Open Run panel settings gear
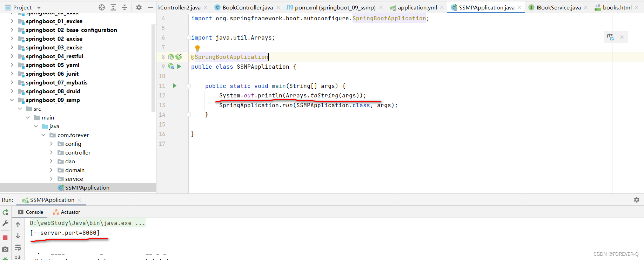 coord(637,200)
